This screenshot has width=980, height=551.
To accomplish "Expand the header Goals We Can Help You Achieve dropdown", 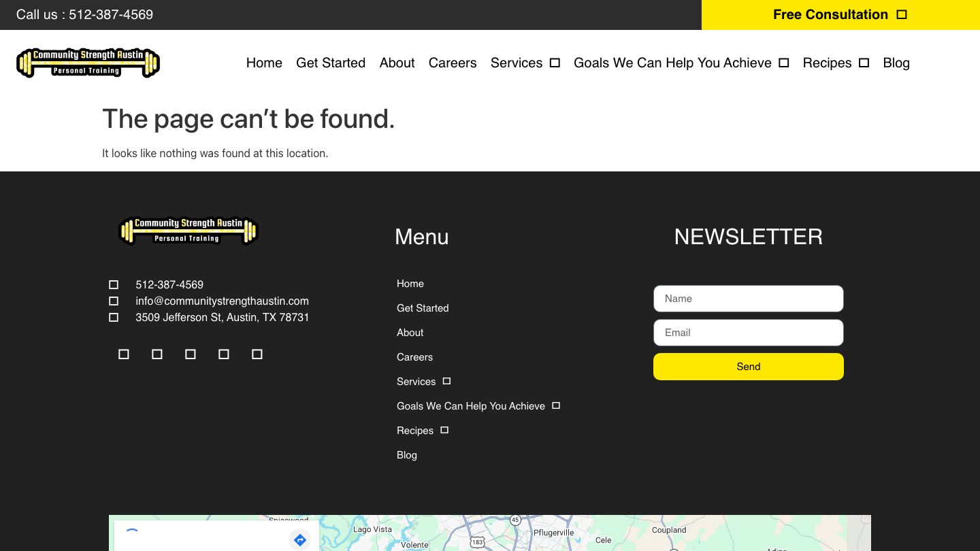I will 783,63.
